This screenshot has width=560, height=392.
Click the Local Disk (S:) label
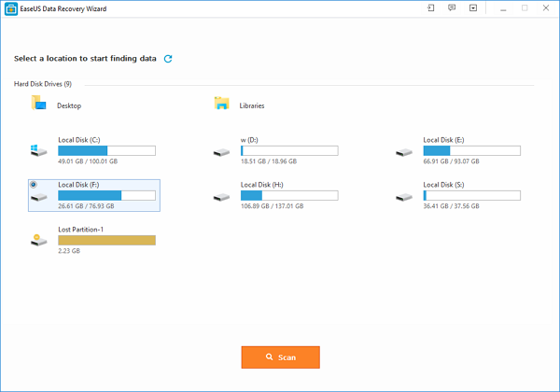coord(443,185)
